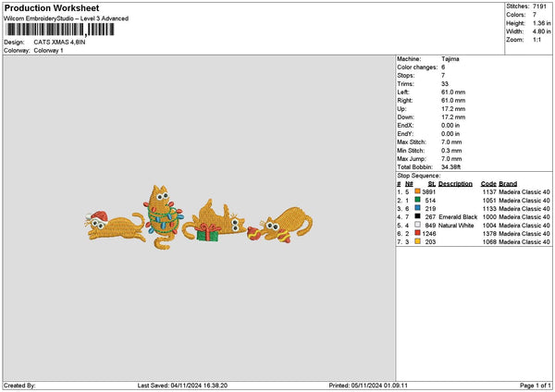The image size is (555, 392).
Task: Click the cat wrapped in Christmas lights
Action: pyautogui.click(x=164, y=216)
